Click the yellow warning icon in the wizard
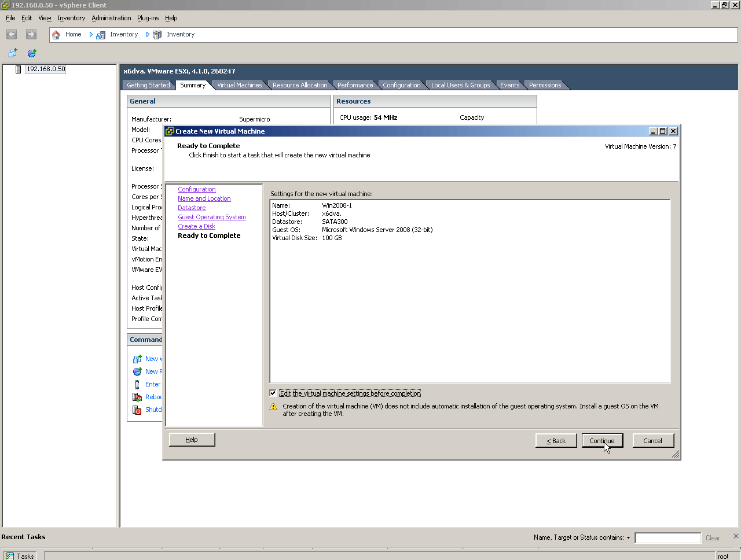The height and width of the screenshot is (560, 741). [274, 407]
